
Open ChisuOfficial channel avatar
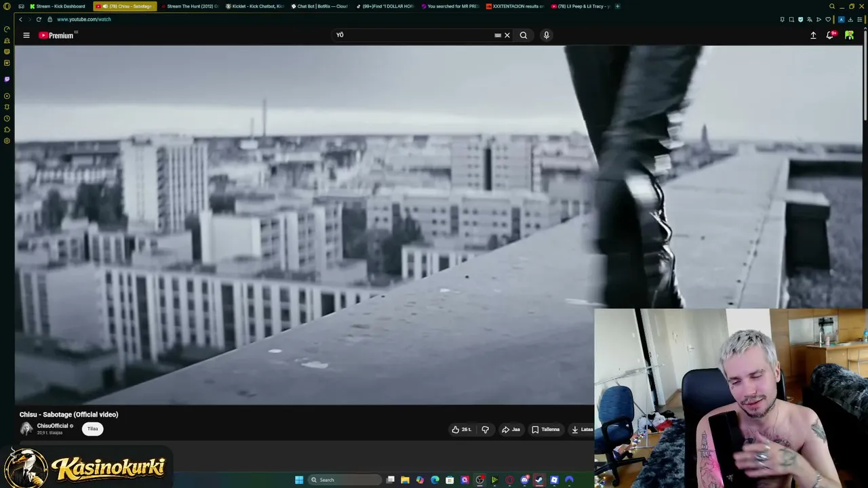[26, 428]
